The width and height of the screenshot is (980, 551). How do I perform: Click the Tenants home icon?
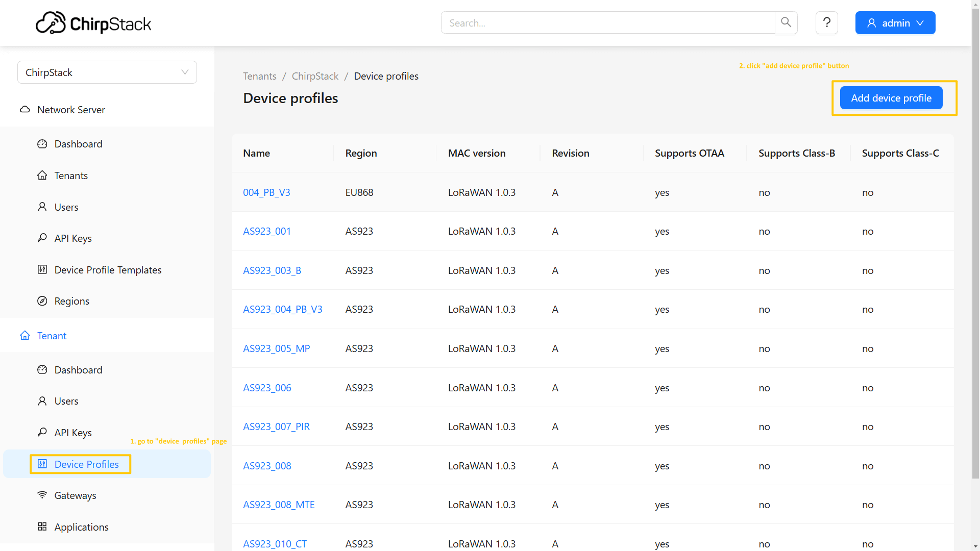[x=42, y=176]
